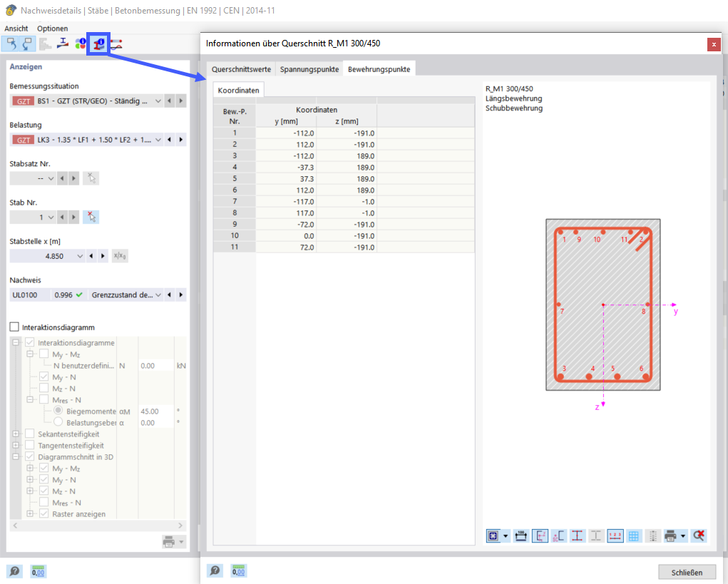Image resolution: width=728 pixels, height=584 pixels.
Task: Click the second curved-arrow icon in main toolbar
Action: point(27,44)
